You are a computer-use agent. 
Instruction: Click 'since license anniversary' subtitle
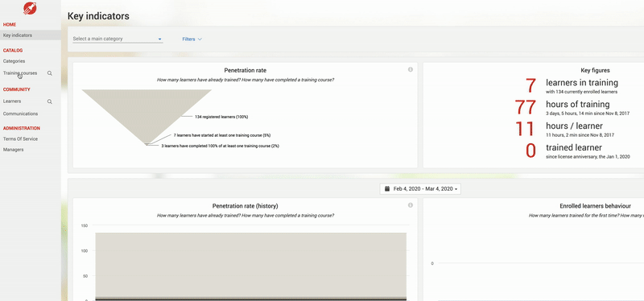click(x=588, y=157)
